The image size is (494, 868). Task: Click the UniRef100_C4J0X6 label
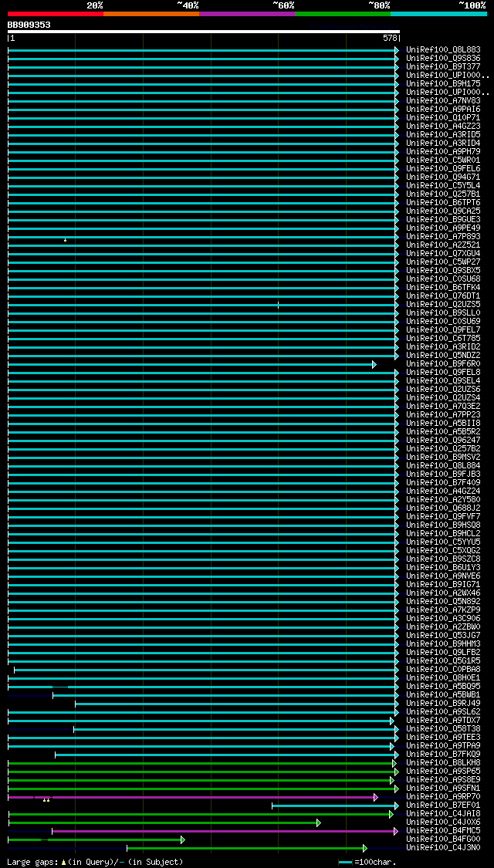tap(443, 822)
